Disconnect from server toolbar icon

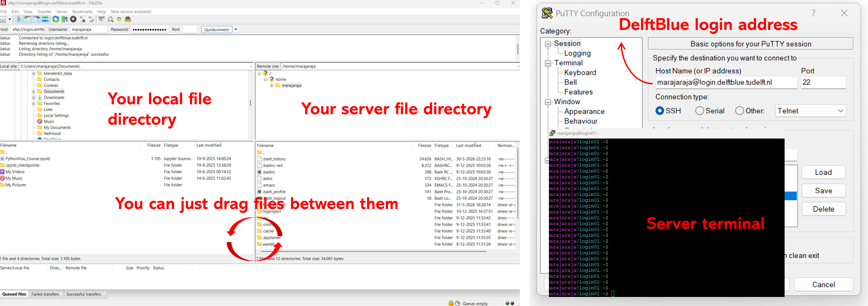point(82,19)
